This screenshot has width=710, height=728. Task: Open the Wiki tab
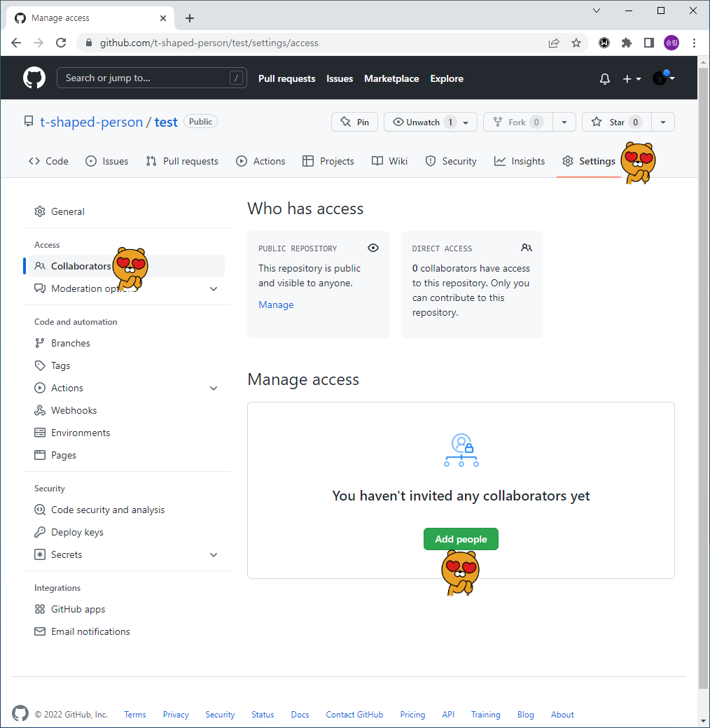pos(389,161)
